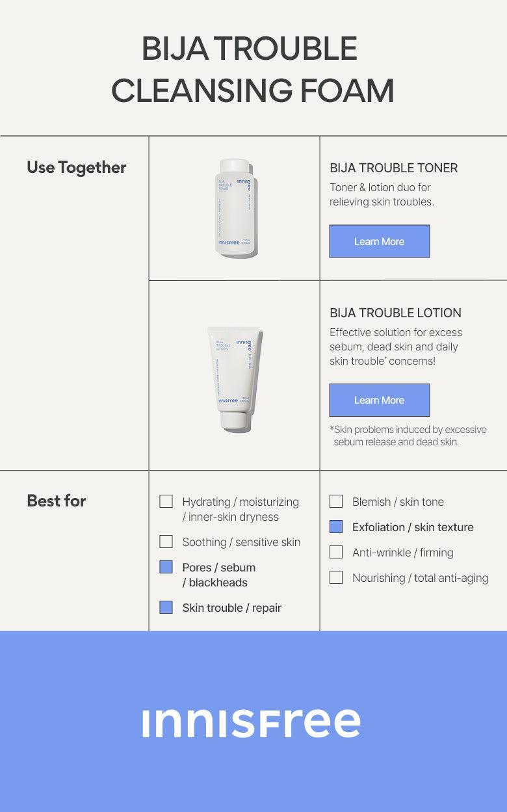Click the Use Together section label
Image resolution: width=507 pixels, height=812 pixels.
[76, 167]
